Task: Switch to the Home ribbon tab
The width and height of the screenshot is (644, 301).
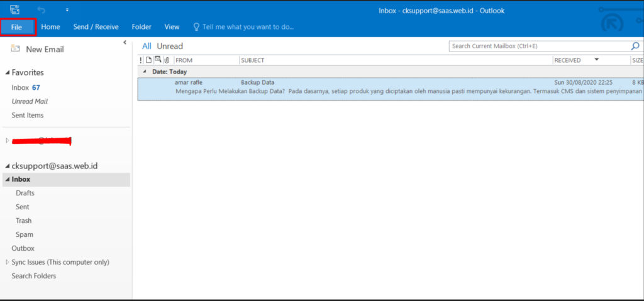Action: click(50, 26)
